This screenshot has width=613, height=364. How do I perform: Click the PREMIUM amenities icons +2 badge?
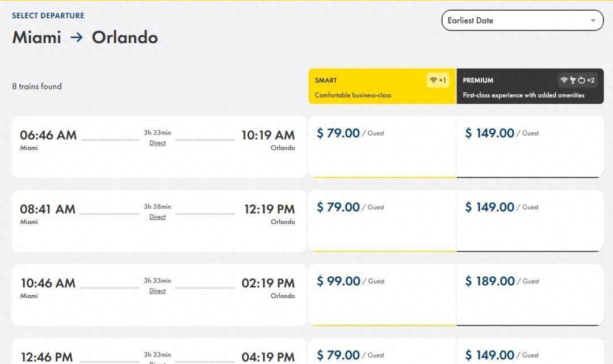click(577, 80)
